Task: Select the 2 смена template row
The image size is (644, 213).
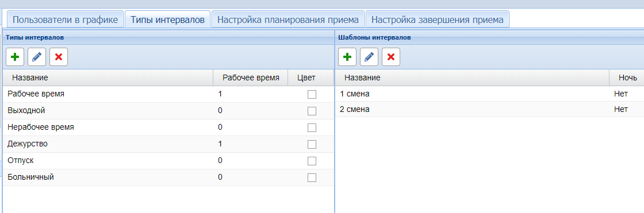Action: (x=489, y=110)
